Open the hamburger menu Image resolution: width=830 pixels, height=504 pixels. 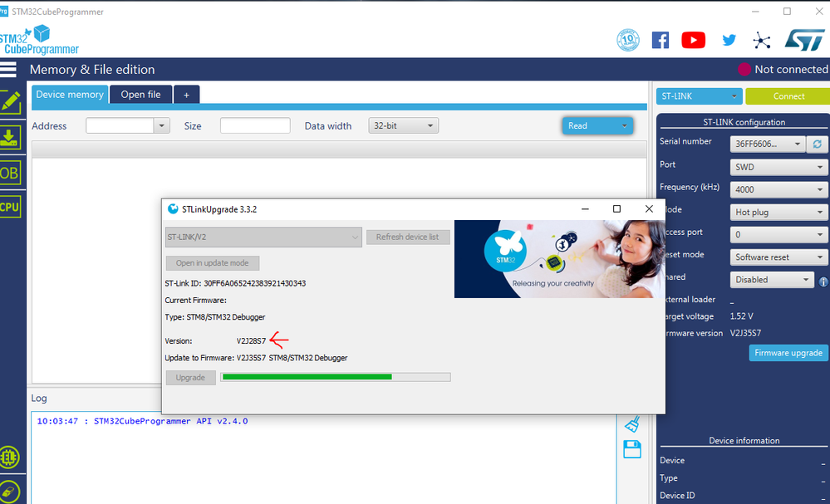pyautogui.click(x=8, y=69)
